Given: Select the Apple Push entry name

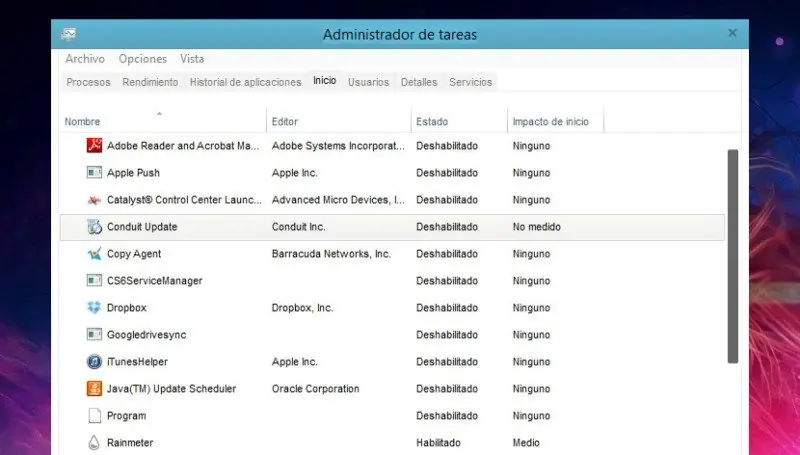Looking at the screenshot, I should pyautogui.click(x=133, y=173).
